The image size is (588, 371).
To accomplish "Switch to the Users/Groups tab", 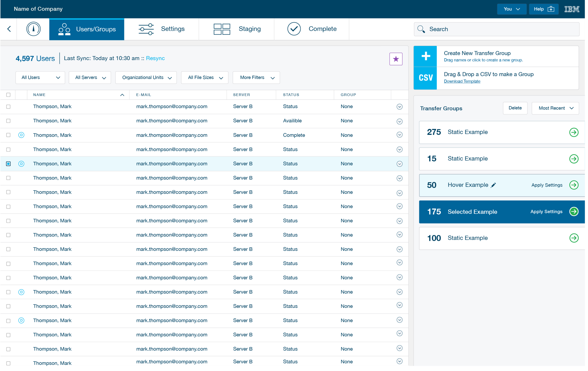I will tap(87, 29).
